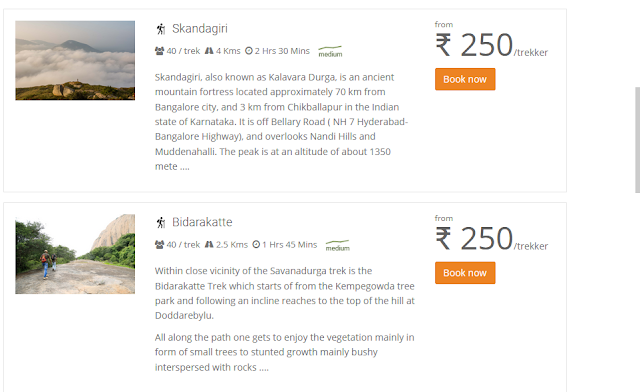Open the Bidarakatte trek title link
Image resolution: width=640 pixels, height=392 pixels.
click(202, 222)
